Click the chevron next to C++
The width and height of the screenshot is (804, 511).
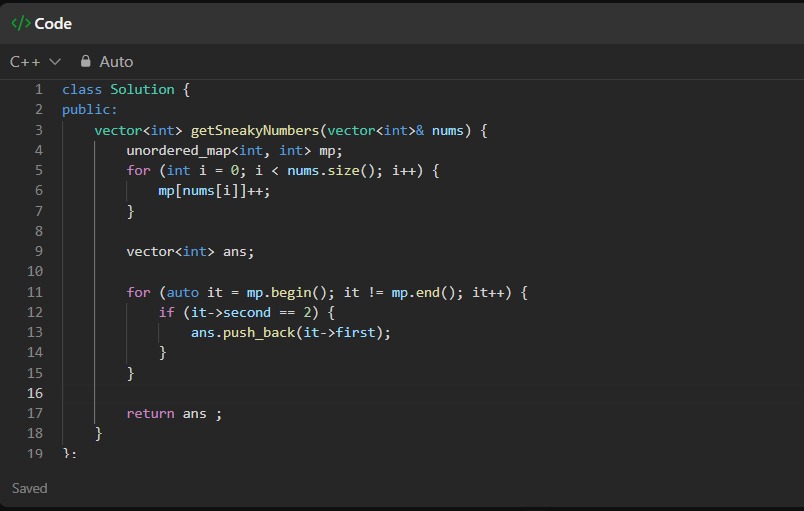click(55, 62)
